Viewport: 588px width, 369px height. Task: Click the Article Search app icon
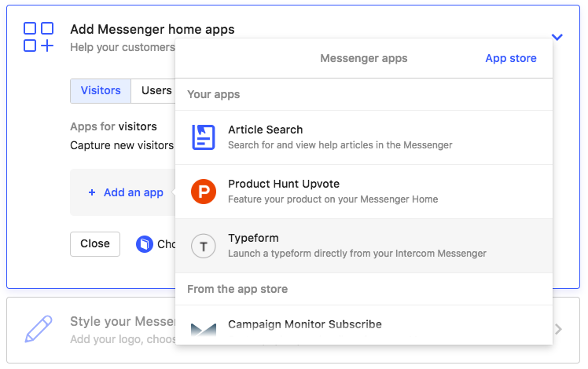pos(204,137)
